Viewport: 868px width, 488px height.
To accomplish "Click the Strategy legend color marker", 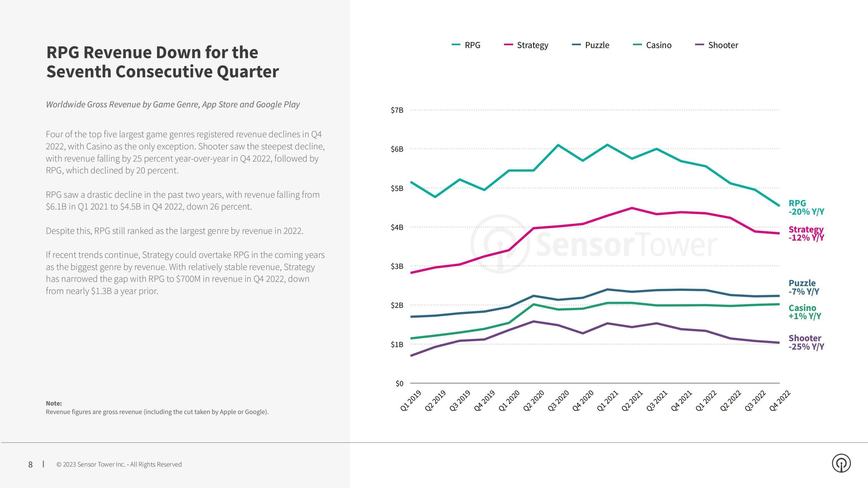I will point(509,45).
